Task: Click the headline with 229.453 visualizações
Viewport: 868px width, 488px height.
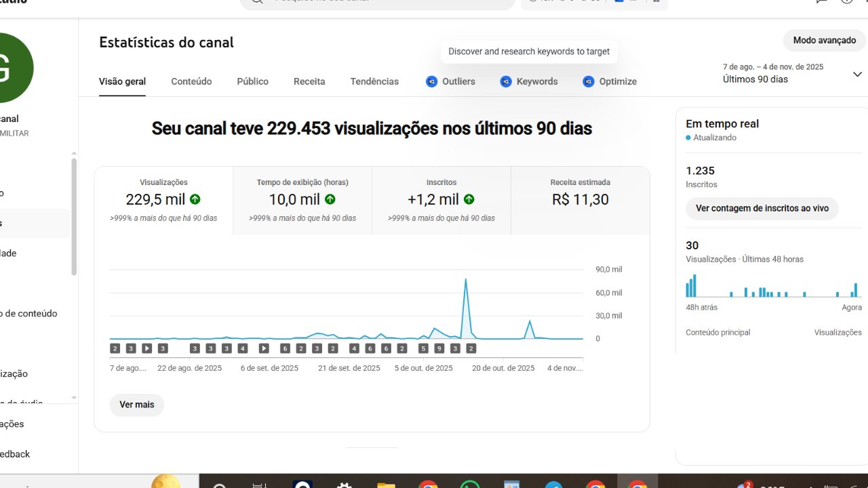Action: point(372,128)
